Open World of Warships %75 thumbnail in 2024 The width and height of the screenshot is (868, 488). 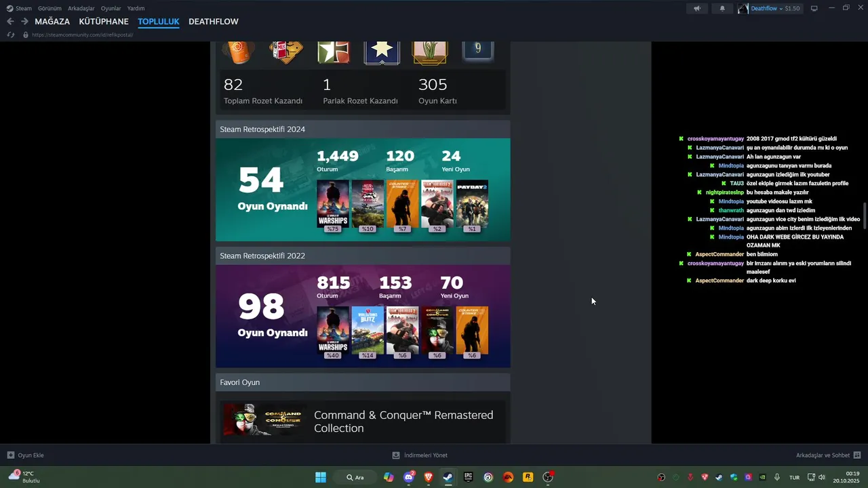(x=333, y=204)
